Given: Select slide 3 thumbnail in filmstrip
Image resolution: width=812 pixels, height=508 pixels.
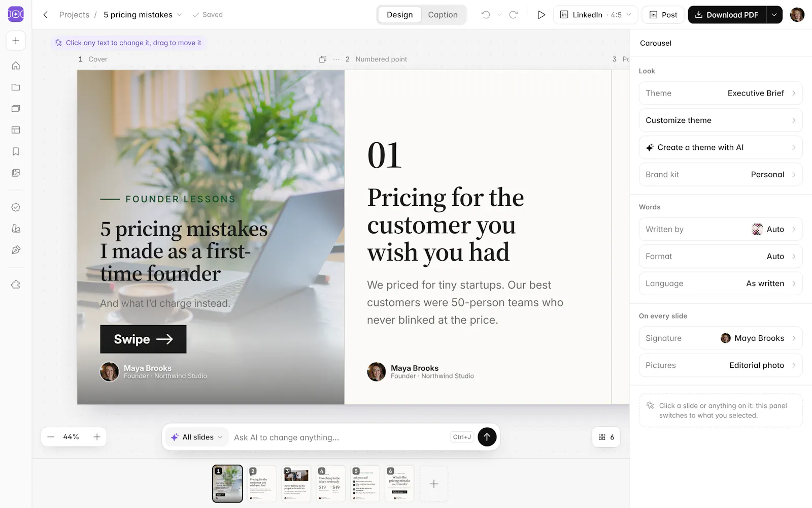Looking at the screenshot, I should click(x=296, y=484).
